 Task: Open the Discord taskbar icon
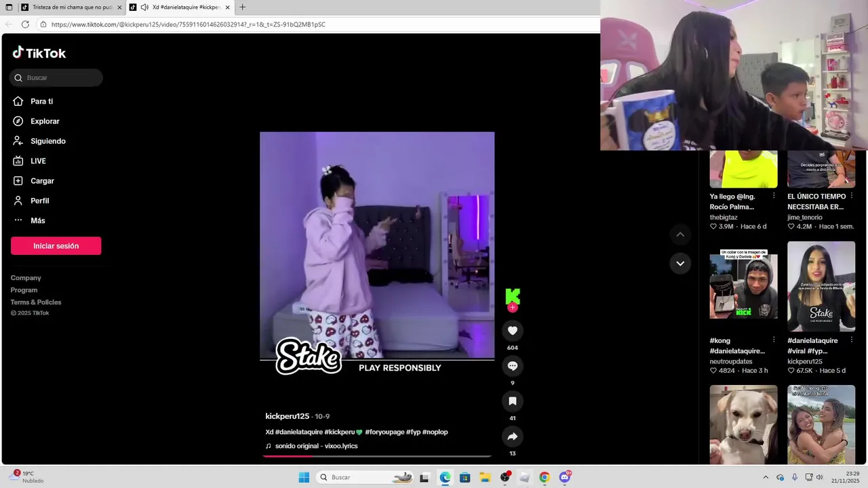(x=564, y=478)
